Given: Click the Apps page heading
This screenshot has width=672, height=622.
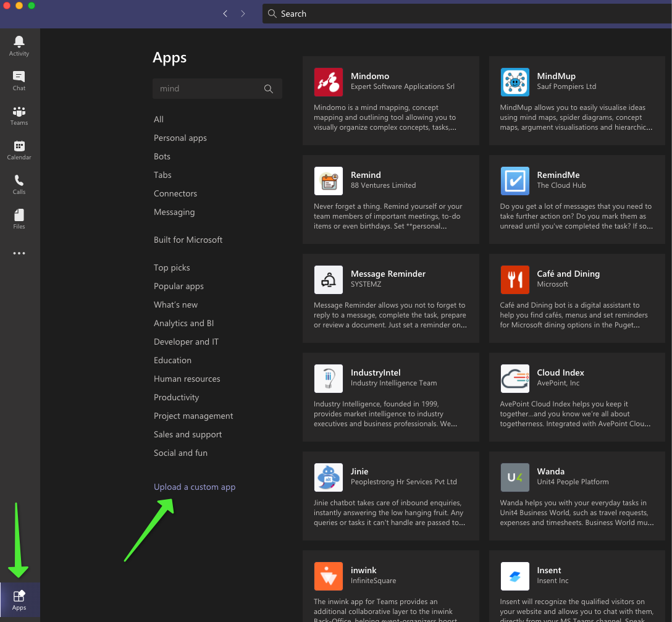Looking at the screenshot, I should [169, 58].
